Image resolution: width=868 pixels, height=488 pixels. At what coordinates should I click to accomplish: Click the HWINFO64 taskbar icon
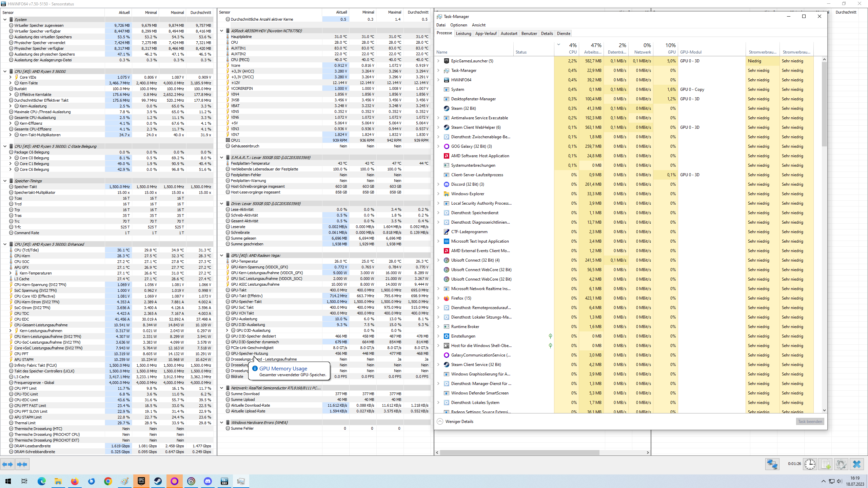tap(224, 481)
